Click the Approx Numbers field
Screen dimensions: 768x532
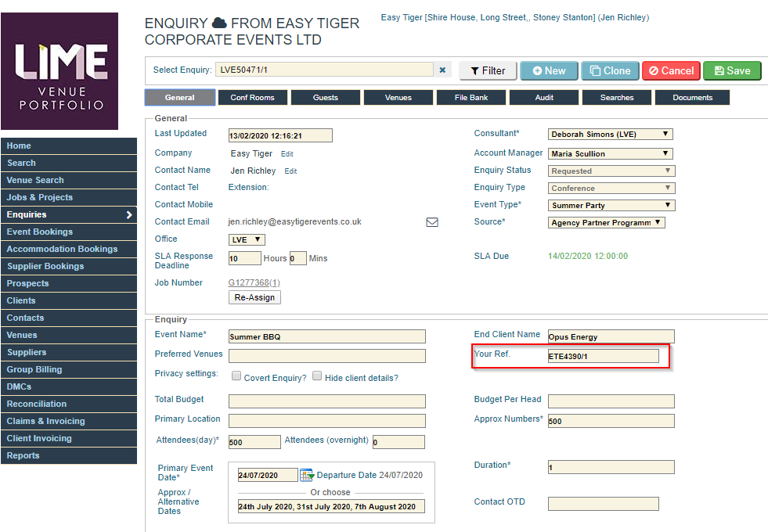[x=611, y=421]
